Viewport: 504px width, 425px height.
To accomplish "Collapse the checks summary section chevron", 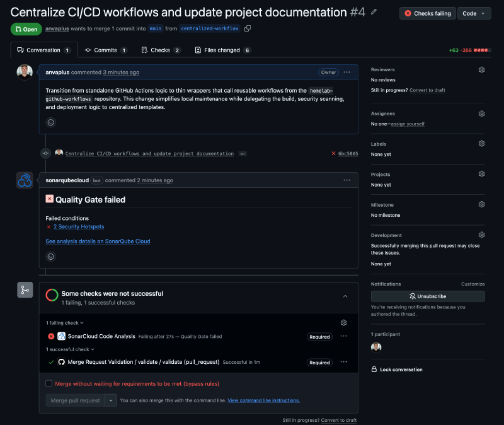I will pyautogui.click(x=345, y=296).
